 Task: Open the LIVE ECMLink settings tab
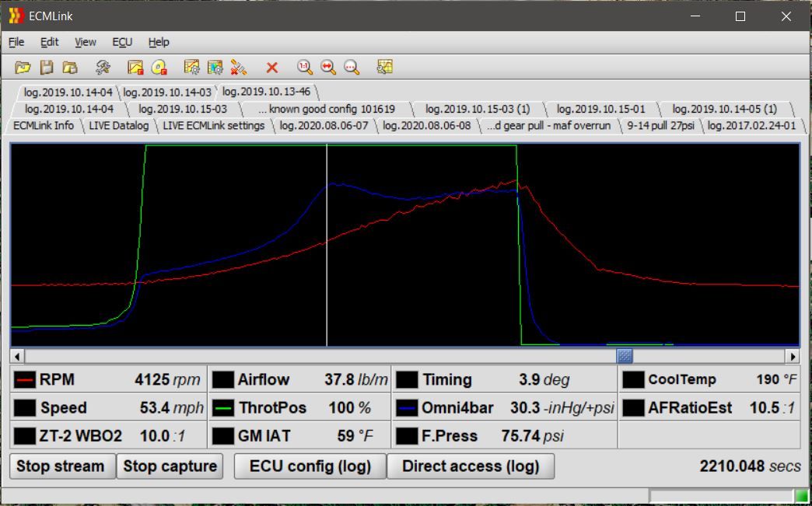tap(213, 126)
